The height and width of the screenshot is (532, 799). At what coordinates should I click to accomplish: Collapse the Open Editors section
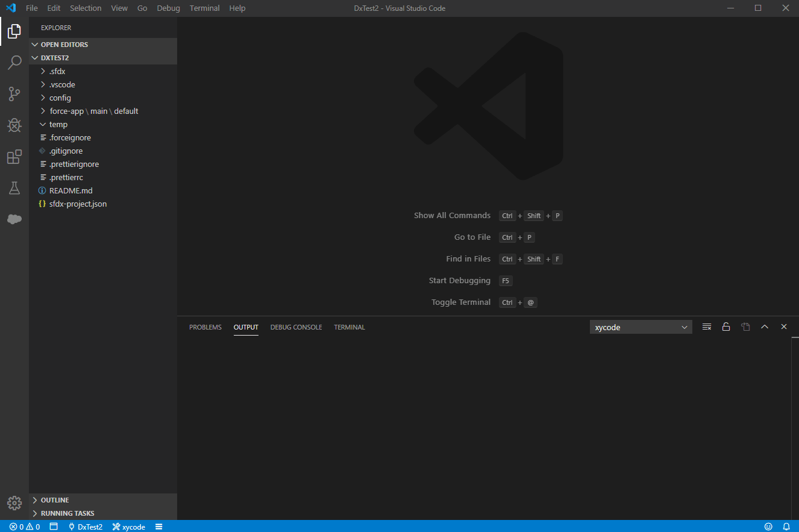click(103, 45)
